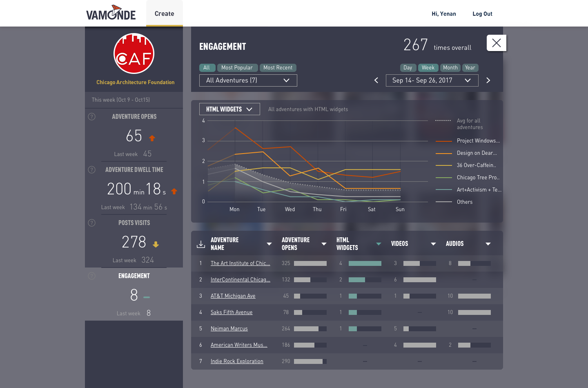
Task: Select Others legend entry
Action: pos(454,202)
